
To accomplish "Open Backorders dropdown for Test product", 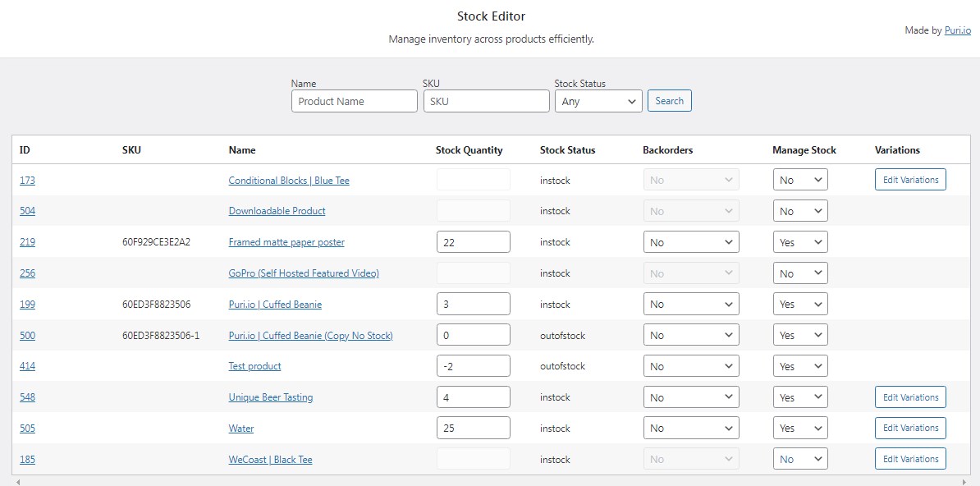I will (x=691, y=366).
